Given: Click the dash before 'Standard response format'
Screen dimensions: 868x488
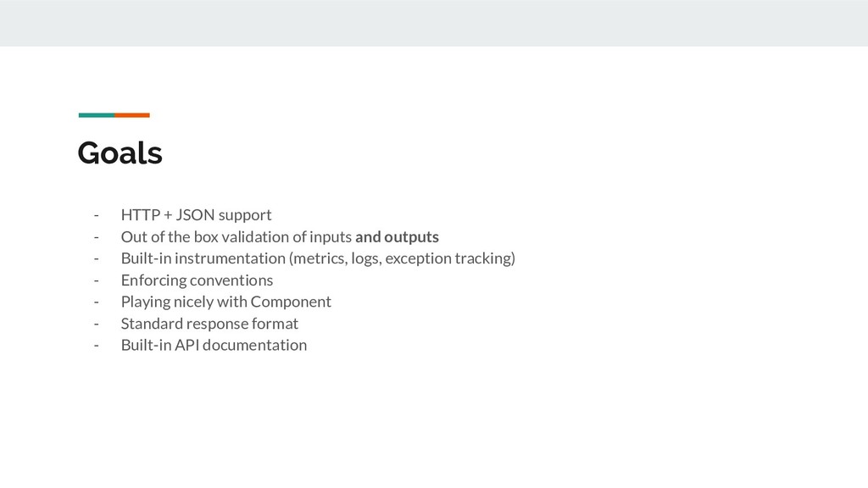Looking at the screenshot, I should pos(97,324).
